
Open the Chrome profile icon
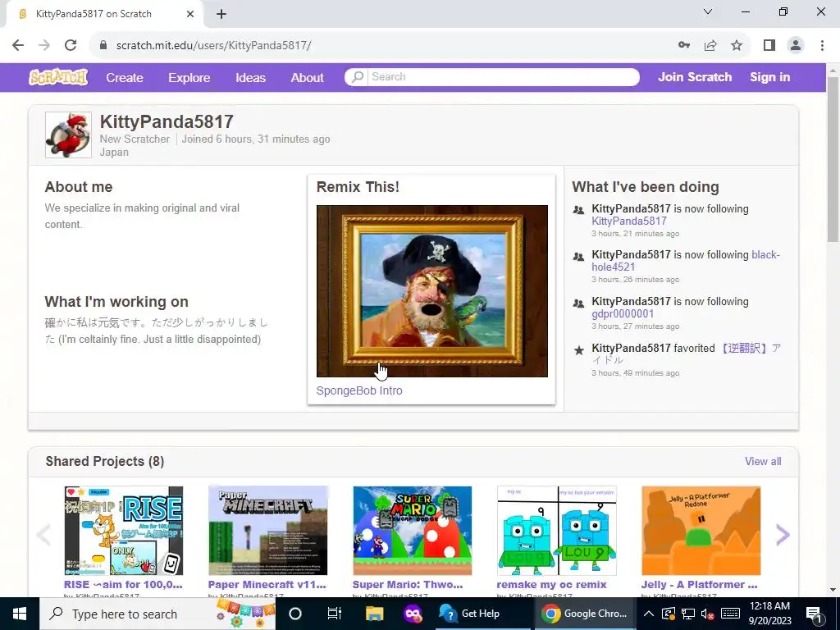[x=796, y=45]
